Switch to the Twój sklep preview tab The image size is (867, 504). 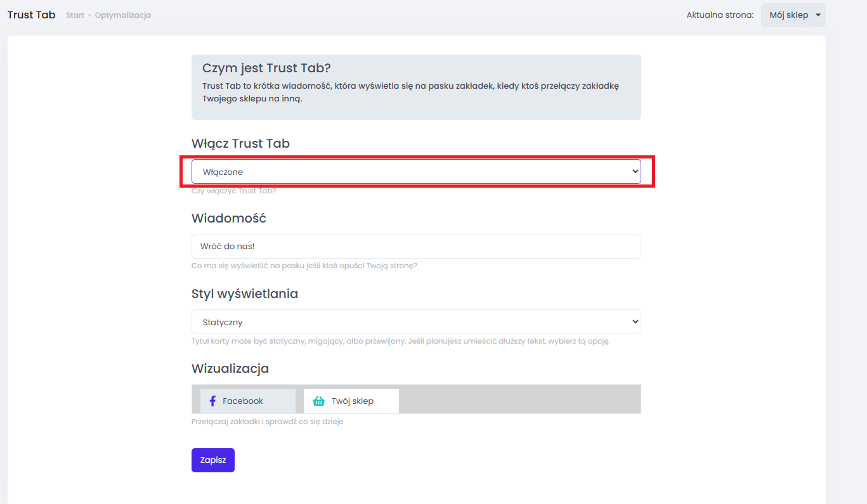(x=351, y=401)
